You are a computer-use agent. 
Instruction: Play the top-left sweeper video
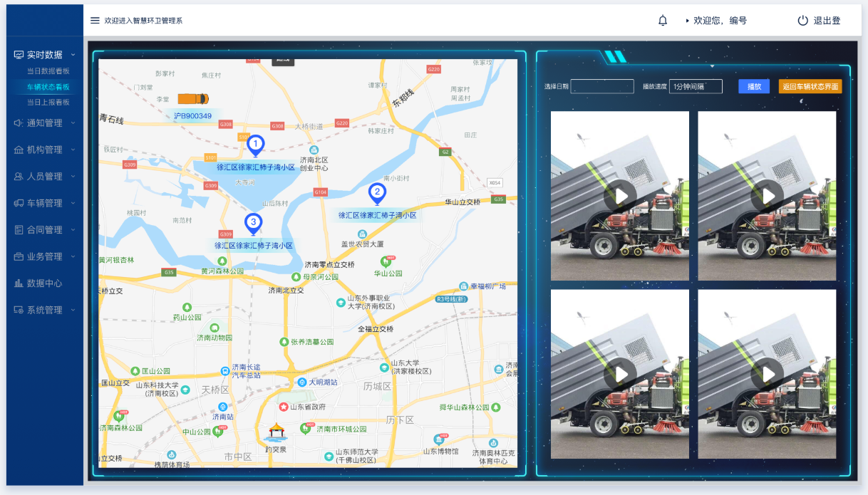620,196
